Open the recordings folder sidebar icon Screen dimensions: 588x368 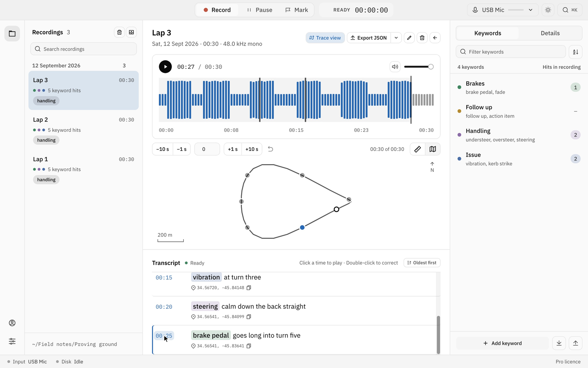click(x=12, y=33)
